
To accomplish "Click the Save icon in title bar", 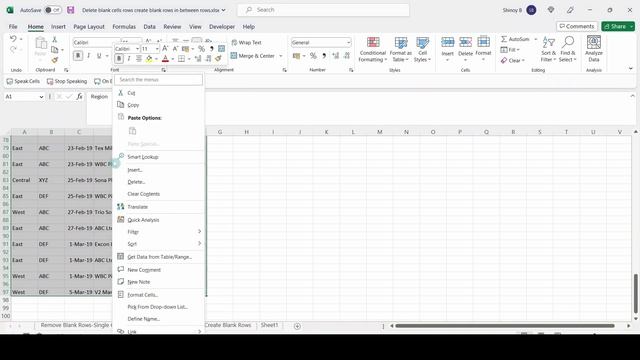I will [x=71, y=10].
